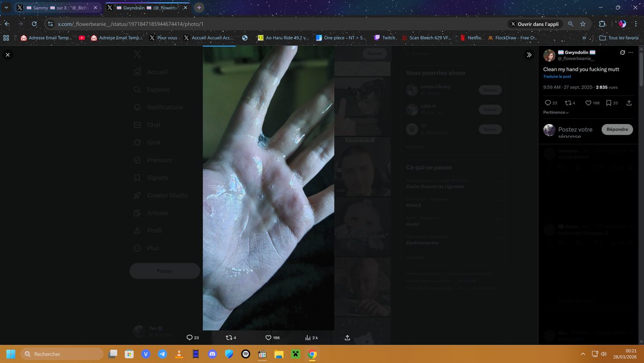Screen dimensions: 644x363
Task: Open the Windows Start menu
Action: click(x=11, y=354)
